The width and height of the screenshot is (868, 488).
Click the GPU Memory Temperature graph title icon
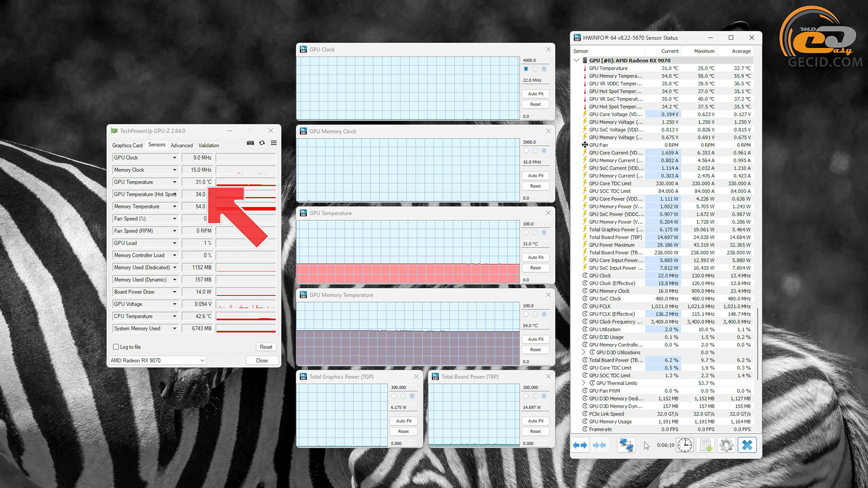click(x=303, y=295)
